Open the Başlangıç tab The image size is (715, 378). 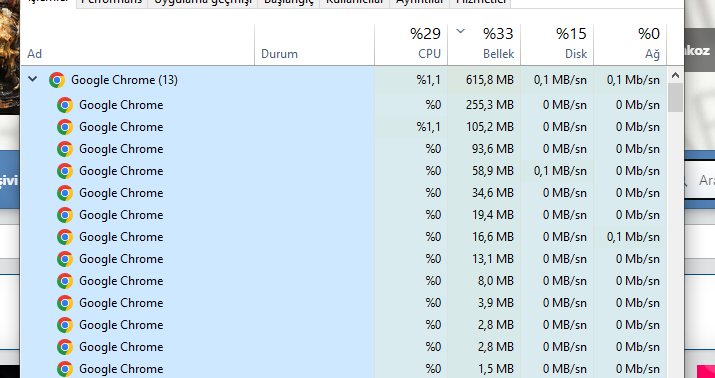[x=289, y=2]
